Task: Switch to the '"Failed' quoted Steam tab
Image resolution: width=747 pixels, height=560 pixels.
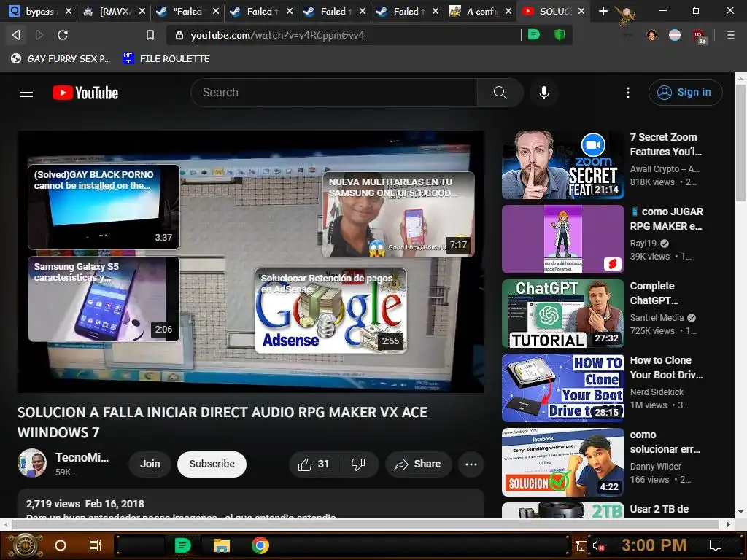Action: [x=187, y=12]
